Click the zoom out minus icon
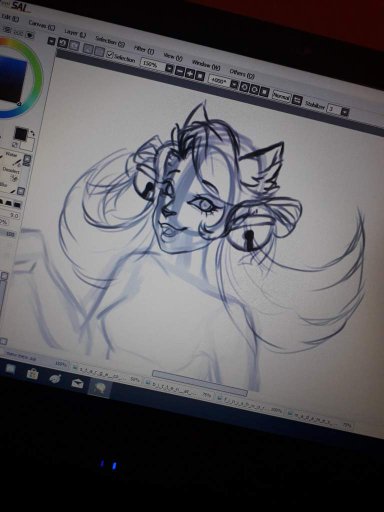Screen dimensions: 384x512 (x=180, y=71)
